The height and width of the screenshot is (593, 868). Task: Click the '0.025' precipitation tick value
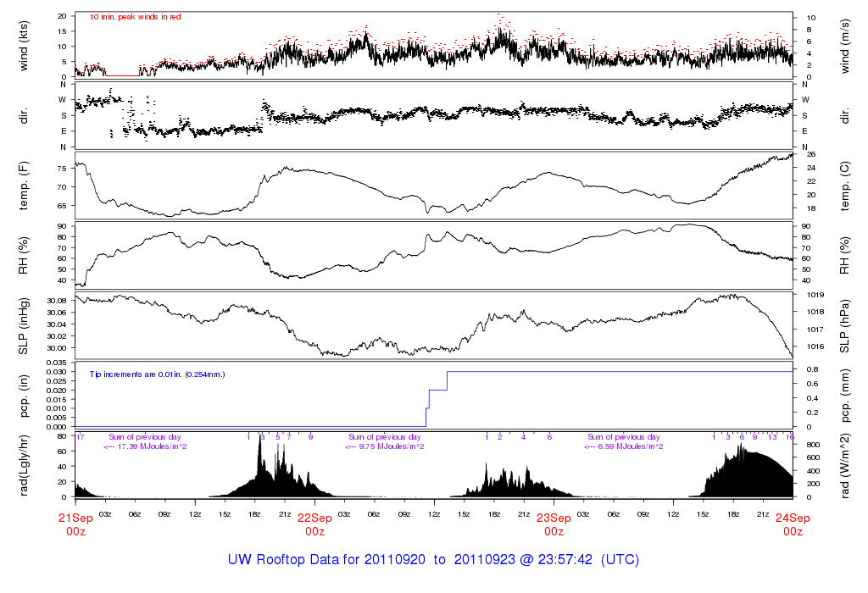55,381
